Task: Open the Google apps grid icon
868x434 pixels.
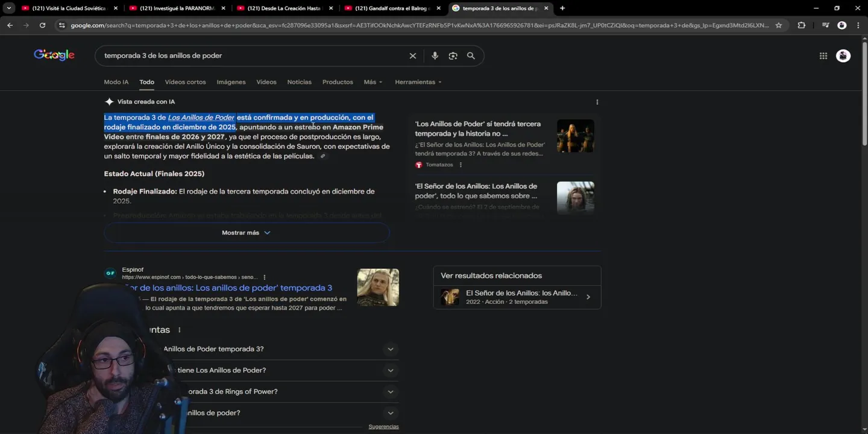Action: (823, 55)
